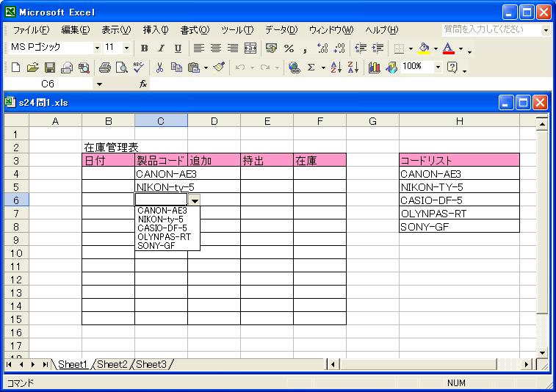Switch to Sheet3 tab
This screenshot has height=392, width=556.
151,364
